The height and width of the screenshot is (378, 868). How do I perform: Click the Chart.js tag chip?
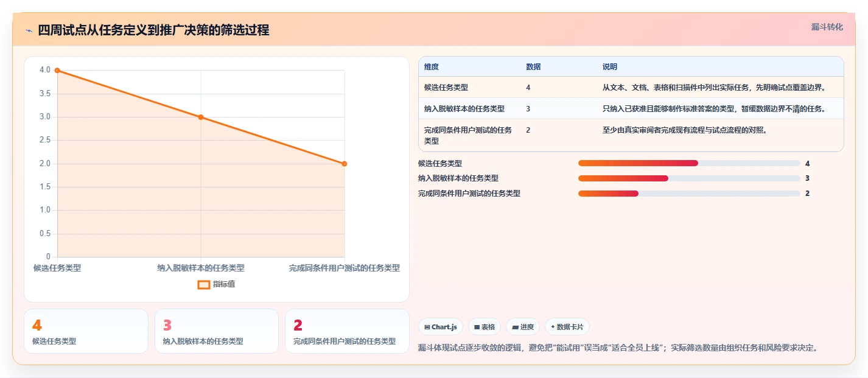click(x=441, y=327)
